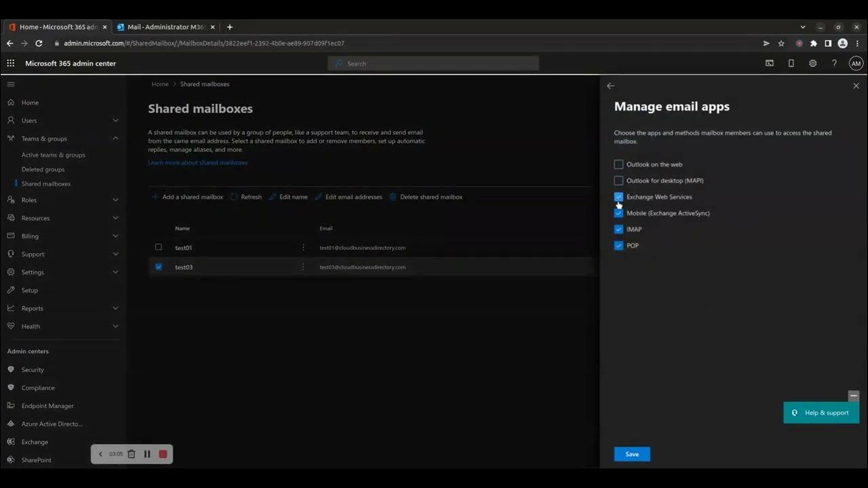Select the test01 mailbox checkbox
The image size is (868, 488).
point(159,247)
